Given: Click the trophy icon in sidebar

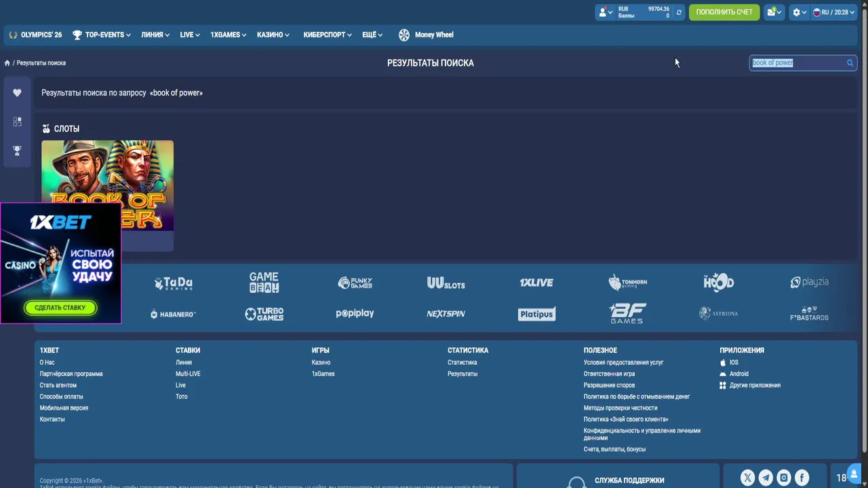Looking at the screenshot, I should [17, 150].
